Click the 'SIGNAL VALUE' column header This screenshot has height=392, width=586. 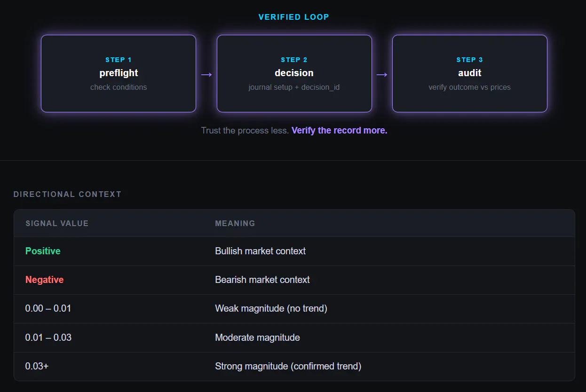pos(57,223)
